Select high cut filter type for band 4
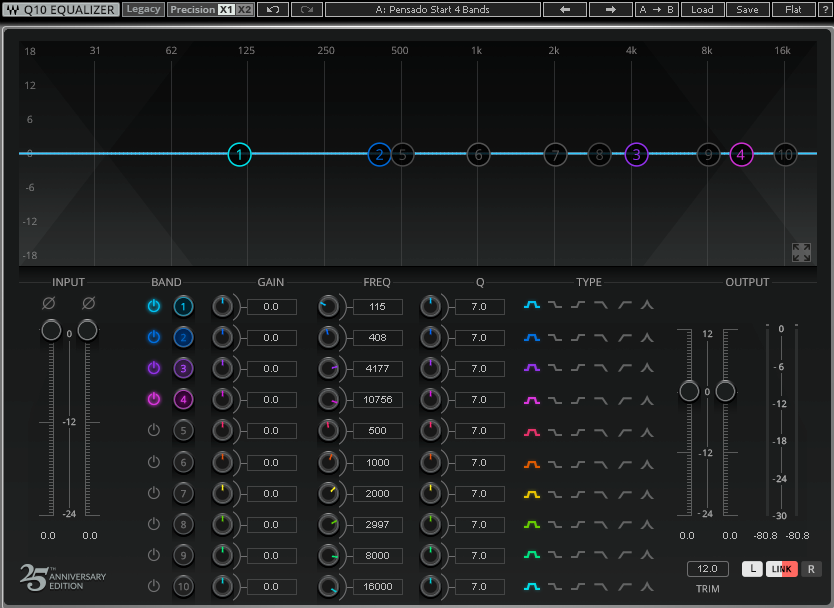 601,400
